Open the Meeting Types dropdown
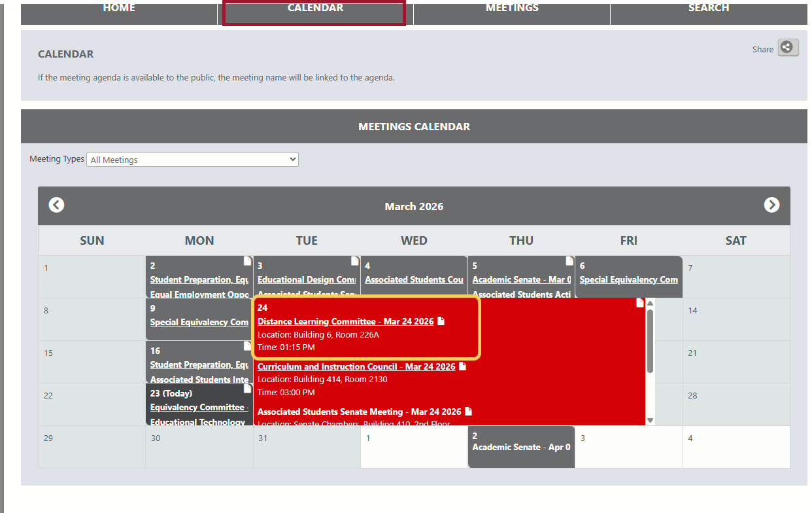Screen dimensions: 812x513 192,159
